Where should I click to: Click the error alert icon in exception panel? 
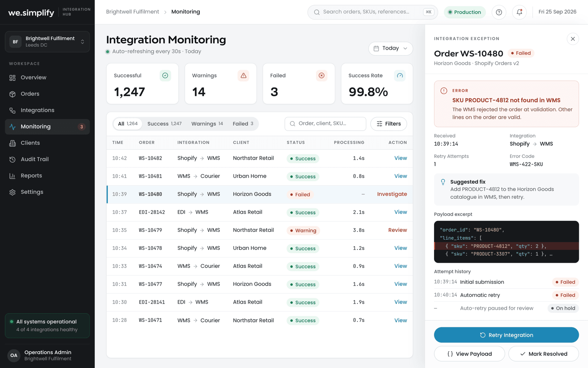(x=444, y=91)
